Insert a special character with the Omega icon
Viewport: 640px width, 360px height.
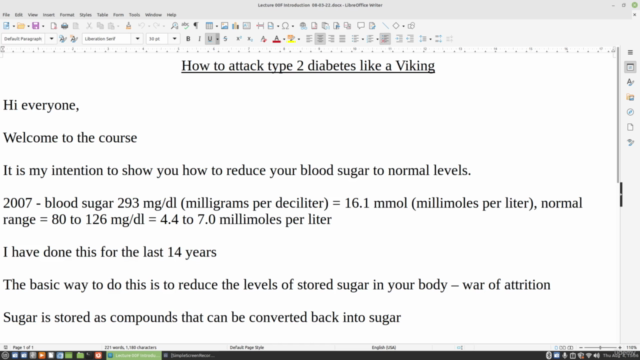pyautogui.click(x=285, y=26)
